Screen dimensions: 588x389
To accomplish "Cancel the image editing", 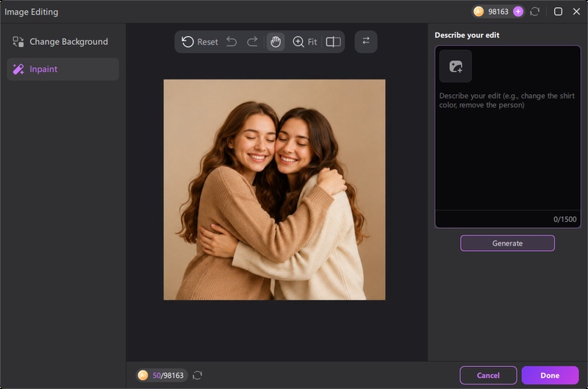I will (488, 376).
